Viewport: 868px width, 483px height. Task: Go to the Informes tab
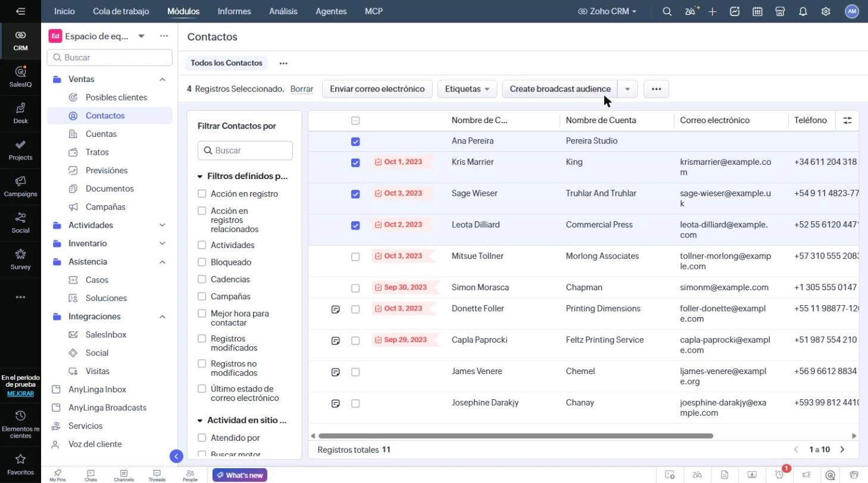pyautogui.click(x=234, y=11)
